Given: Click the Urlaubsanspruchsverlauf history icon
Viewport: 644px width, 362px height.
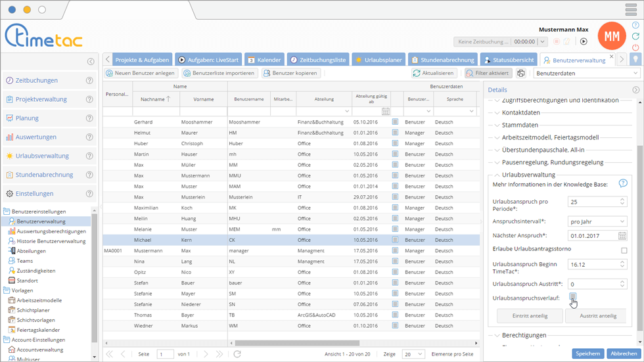Looking at the screenshot, I should coord(572,297).
